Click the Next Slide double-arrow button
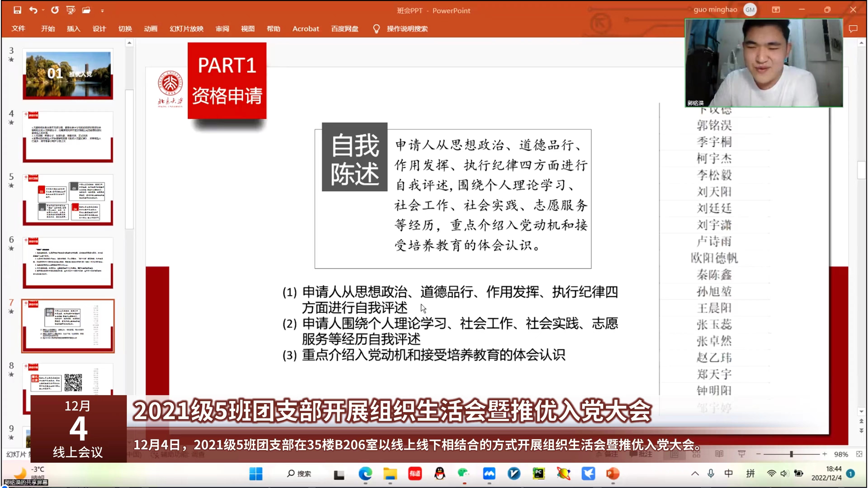Screen dimensions: 868x488 [x=861, y=431]
